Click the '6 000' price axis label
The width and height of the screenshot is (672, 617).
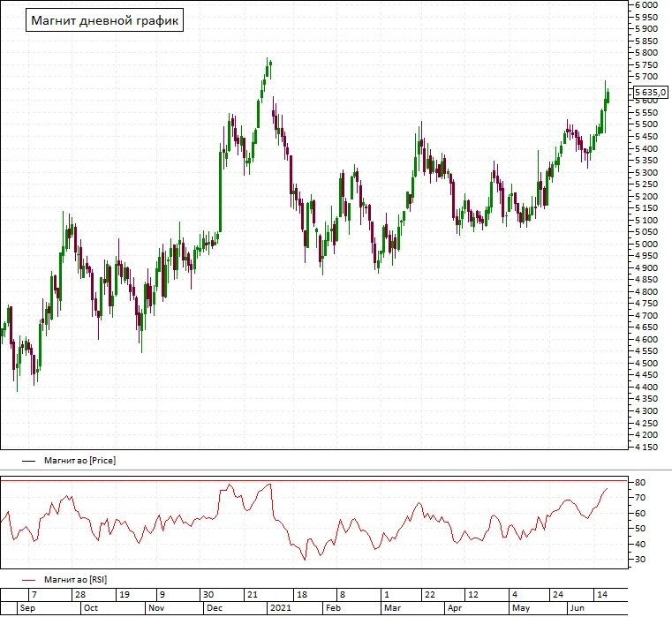coord(646,4)
